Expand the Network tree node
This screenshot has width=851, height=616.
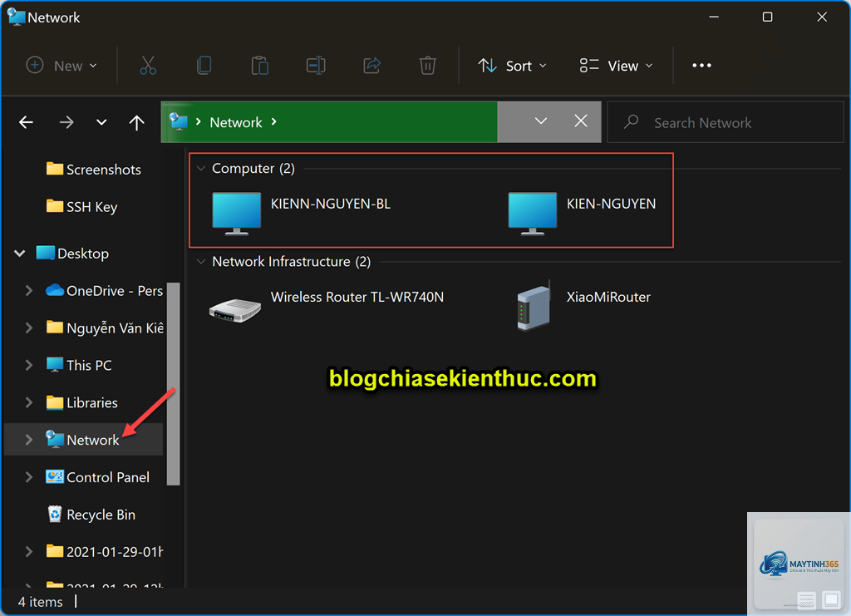pos(29,440)
